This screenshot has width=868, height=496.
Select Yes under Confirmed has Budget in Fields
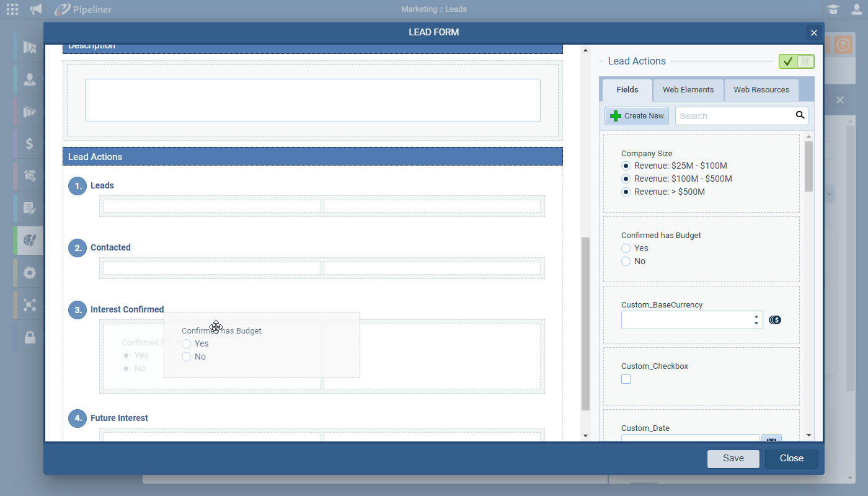pyautogui.click(x=626, y=248)
